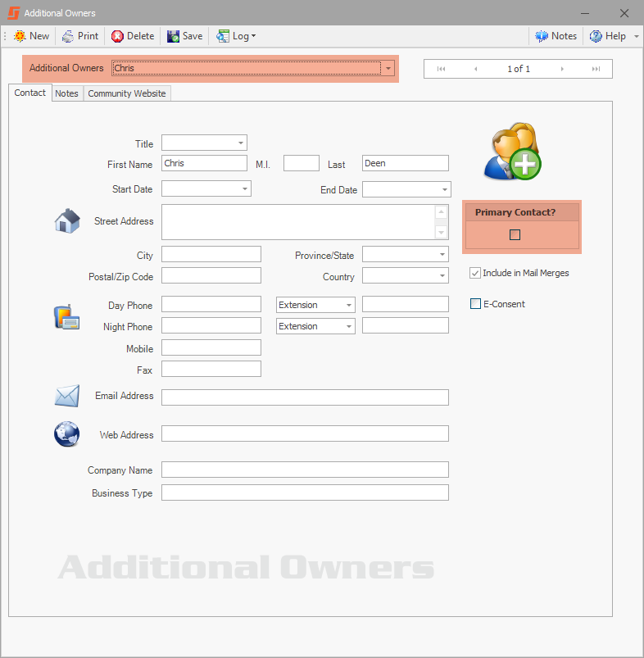This screenshot has height=658, width=644.
Task: Switch to the Community Website tab
Action: [127, 93]
